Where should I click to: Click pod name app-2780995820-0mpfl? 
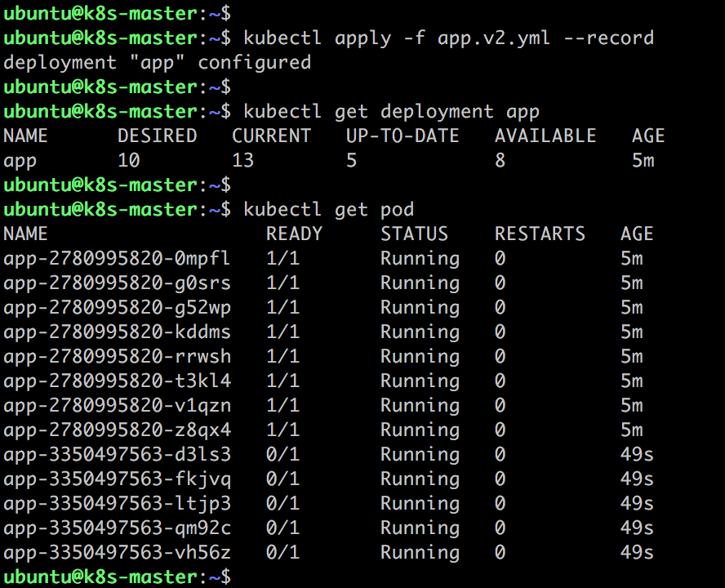[x=117, y=259]
